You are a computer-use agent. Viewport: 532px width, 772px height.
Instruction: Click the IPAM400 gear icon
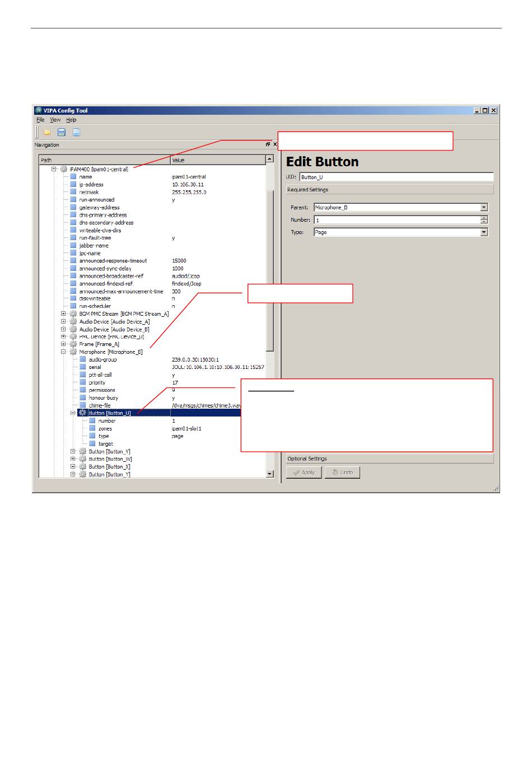pyautogui.click(x=64, y=169)
